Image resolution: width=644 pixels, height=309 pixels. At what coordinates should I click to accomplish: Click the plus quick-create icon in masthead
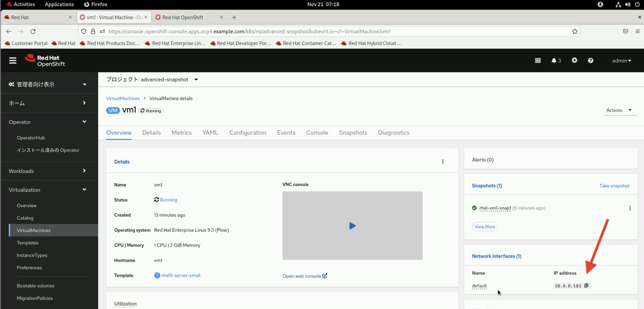point(574,60)
